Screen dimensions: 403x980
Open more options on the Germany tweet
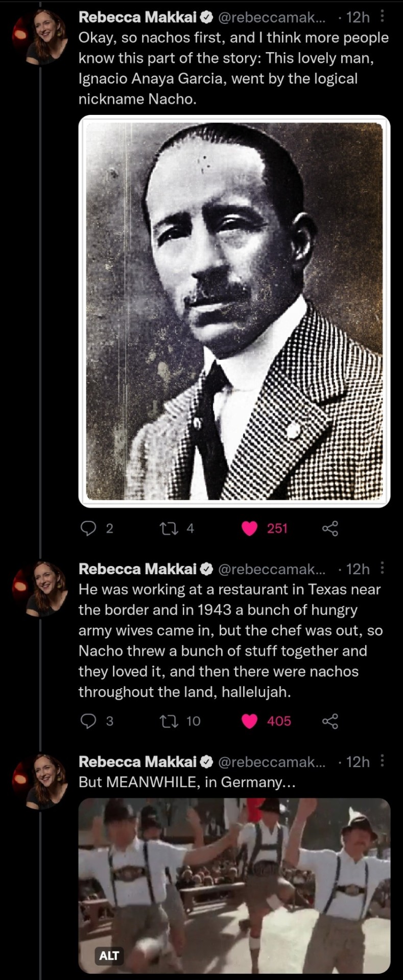tap(383, 762)
